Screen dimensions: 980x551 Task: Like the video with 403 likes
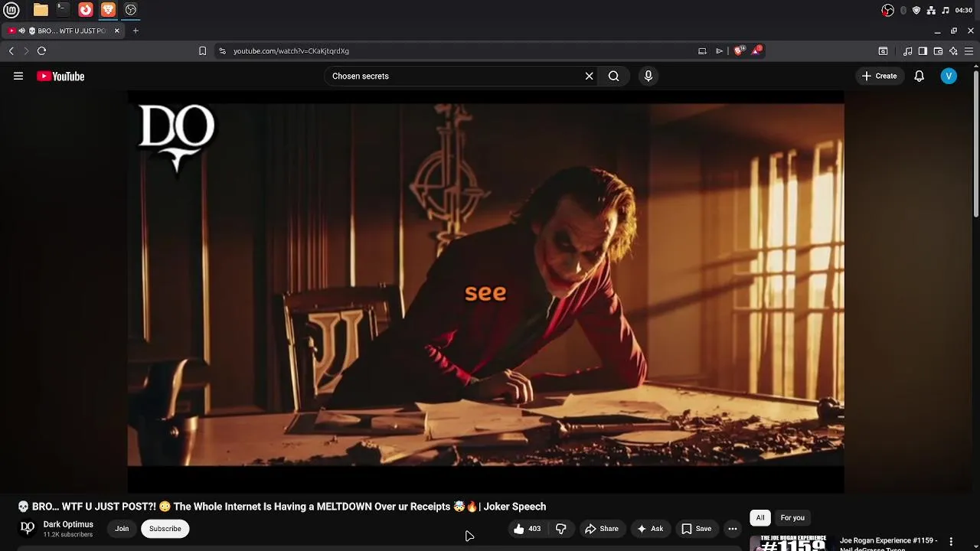[x=527, y=529]
